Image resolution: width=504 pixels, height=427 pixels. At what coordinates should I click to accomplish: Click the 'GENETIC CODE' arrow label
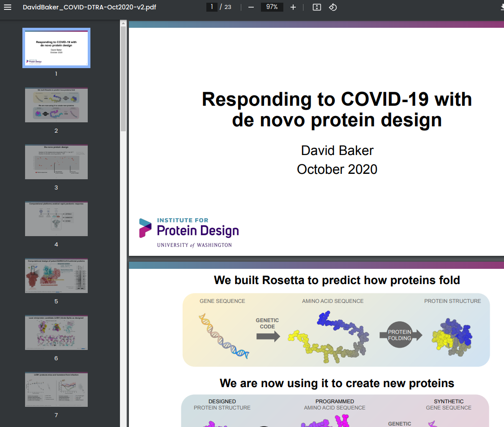pos(267,323)
